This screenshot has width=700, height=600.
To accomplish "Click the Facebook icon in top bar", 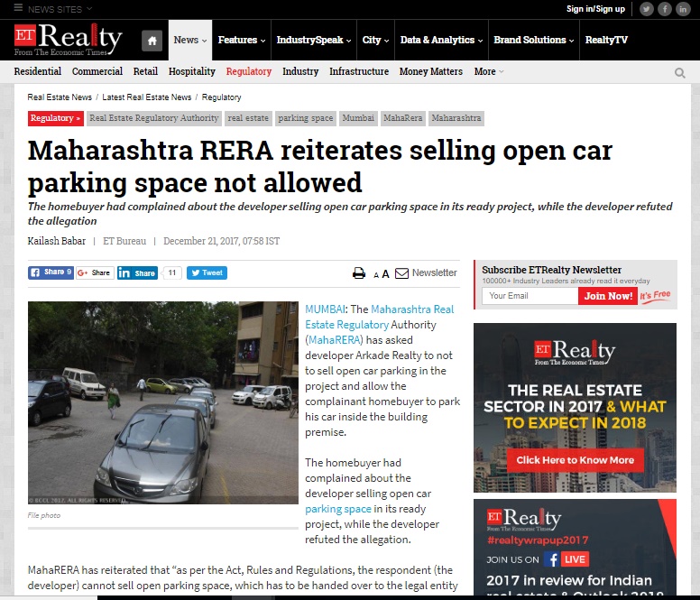I will click(664, 9).
